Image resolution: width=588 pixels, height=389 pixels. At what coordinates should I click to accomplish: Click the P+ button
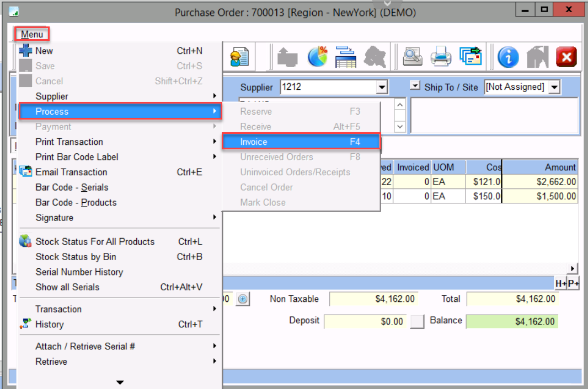(x=573, y=283)
